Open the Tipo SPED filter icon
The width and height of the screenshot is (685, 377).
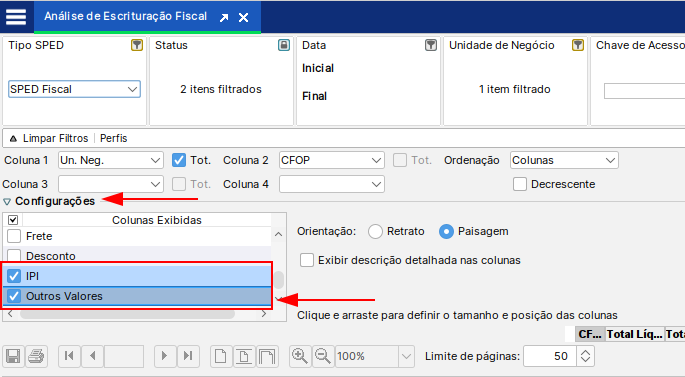[x=137, y=45]
